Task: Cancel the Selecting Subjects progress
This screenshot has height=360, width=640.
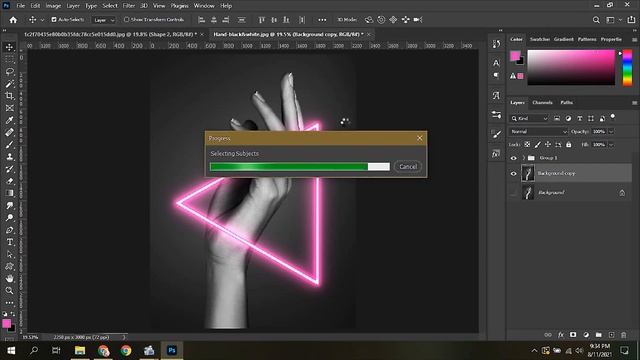Action: tap(408, 167)
